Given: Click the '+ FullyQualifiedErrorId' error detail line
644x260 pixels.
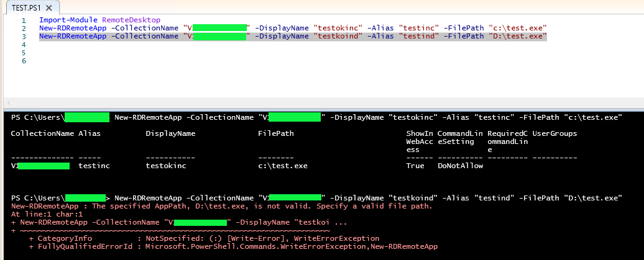Looking at the screenshot, I should [x=233, y=246].
